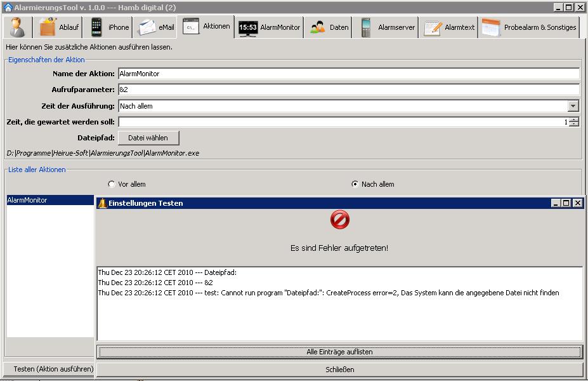The image size is (588, 381).
Task: Increase wait time with stepper up arrow
Action: (x=574, y=119)
